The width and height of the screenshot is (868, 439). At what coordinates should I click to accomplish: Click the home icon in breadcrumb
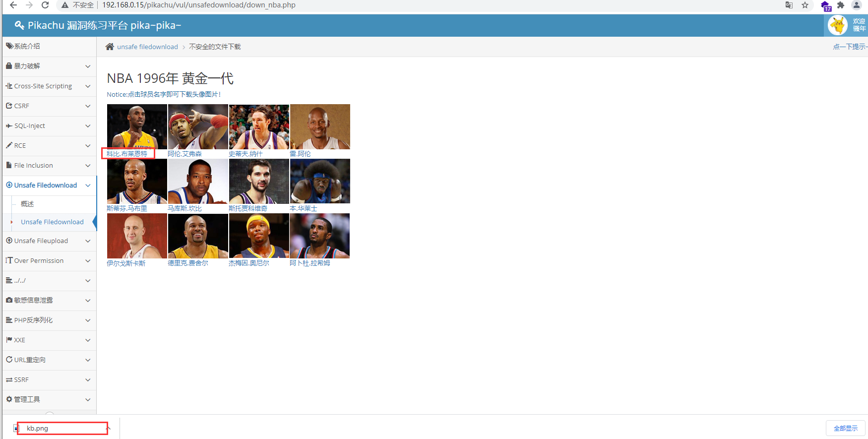pyautogui.click(x=110, y=47)
